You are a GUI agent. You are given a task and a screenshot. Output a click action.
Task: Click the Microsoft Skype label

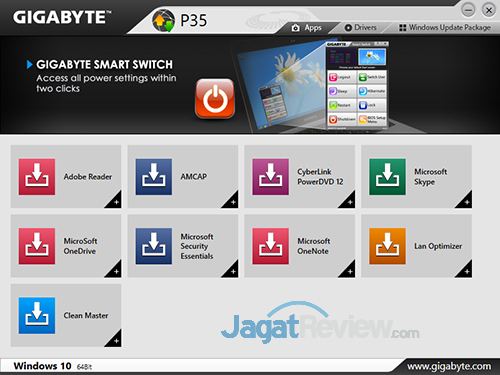pyautogui.click(x=431, y=177)
